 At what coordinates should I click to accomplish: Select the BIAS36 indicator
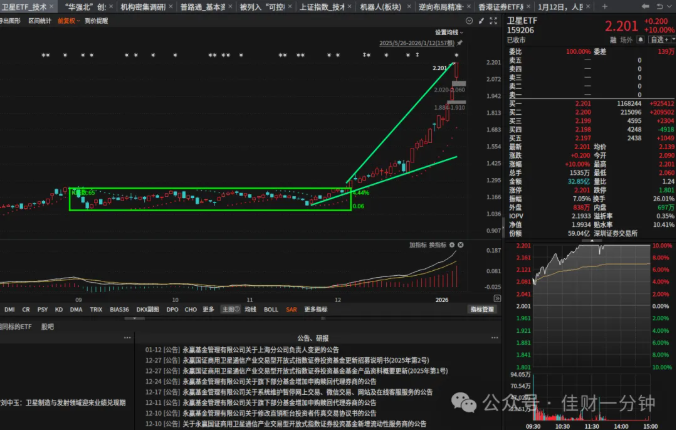[119, 310]
